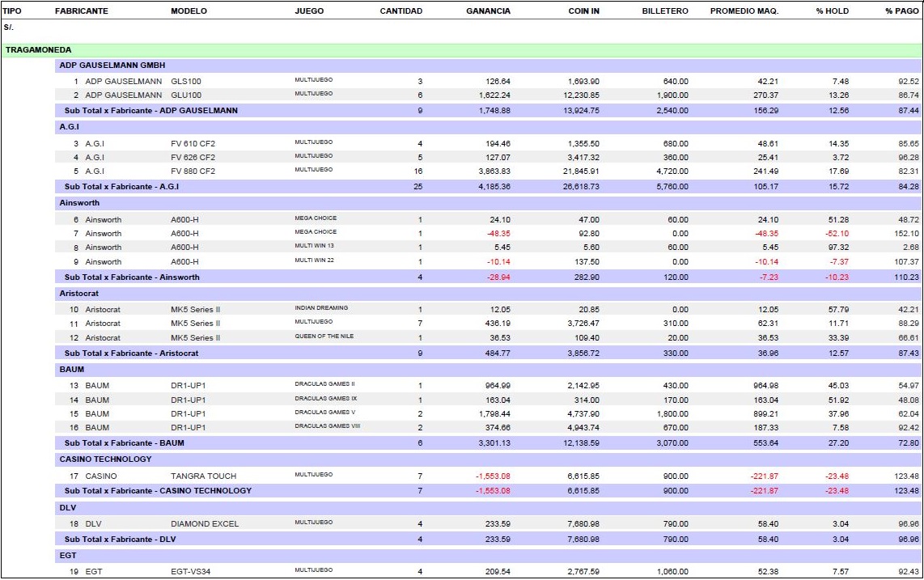
Task: Click MEGA CHOICE game in row 6
Action: tap(316, 218)
